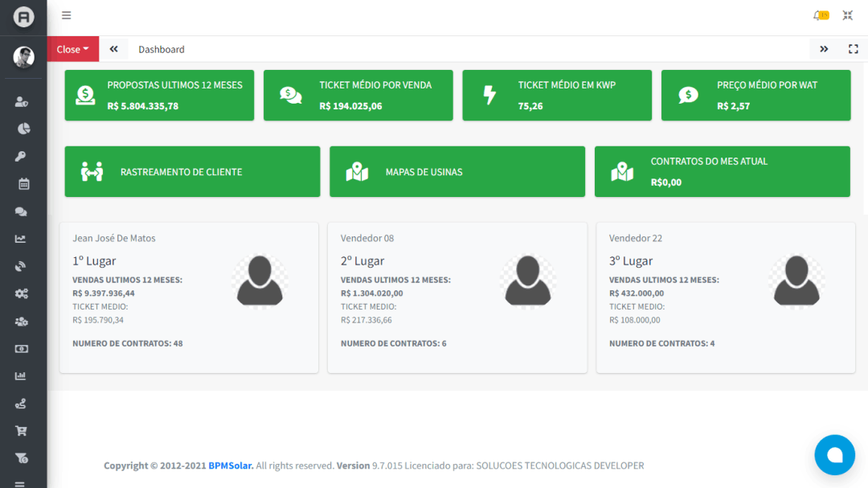The image size is (868, 488).
Task: Open Mapas de Usinas card
Action: click(457, 171)
